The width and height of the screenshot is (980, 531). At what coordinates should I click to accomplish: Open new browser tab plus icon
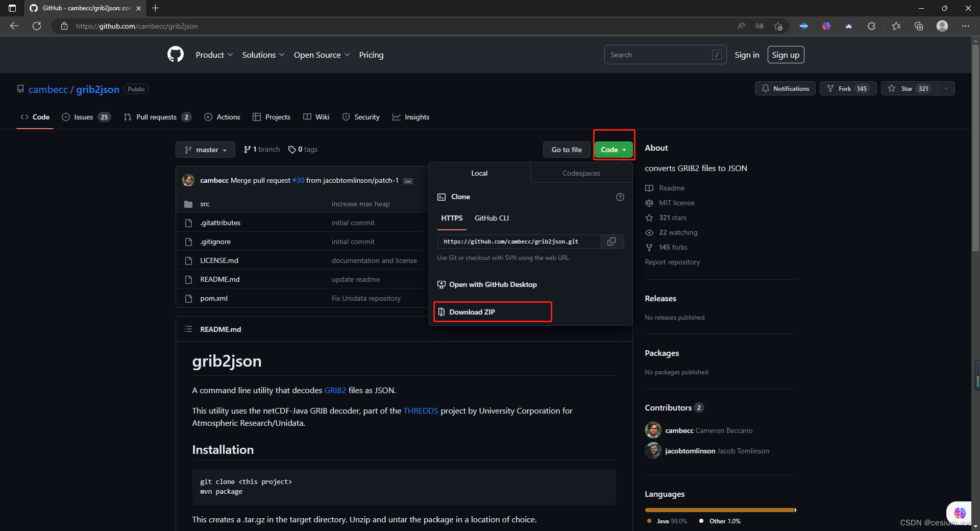pos(156,8)
